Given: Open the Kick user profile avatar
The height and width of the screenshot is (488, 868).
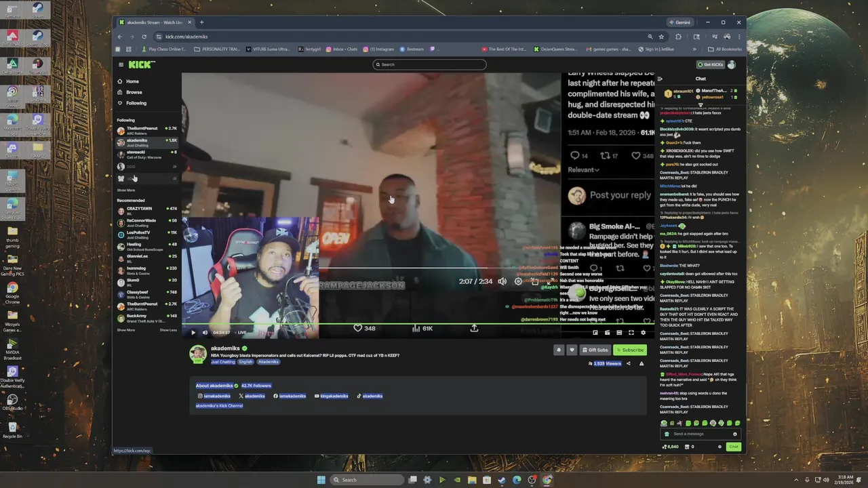Looking at the screenshot, I should tap(732, 64).
